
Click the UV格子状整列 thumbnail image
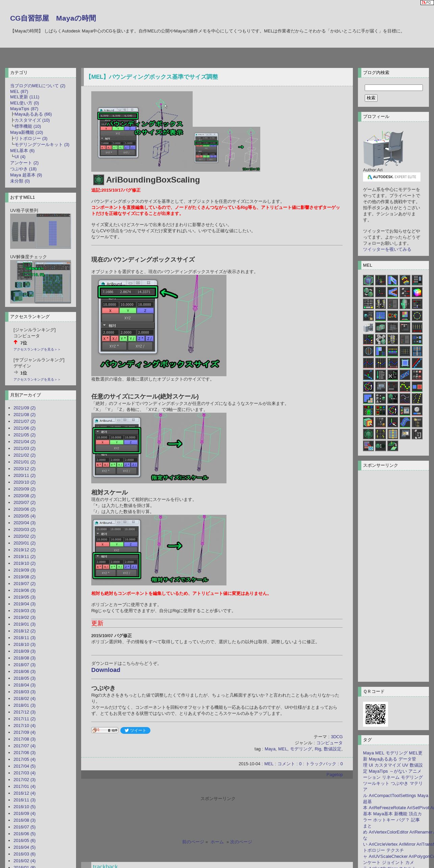(41, 231)
